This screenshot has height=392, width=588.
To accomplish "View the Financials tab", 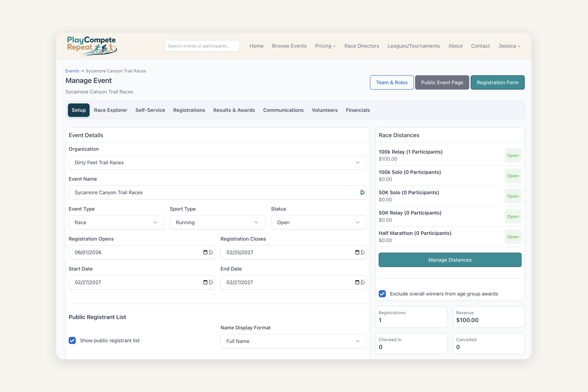I will (358, 110).
